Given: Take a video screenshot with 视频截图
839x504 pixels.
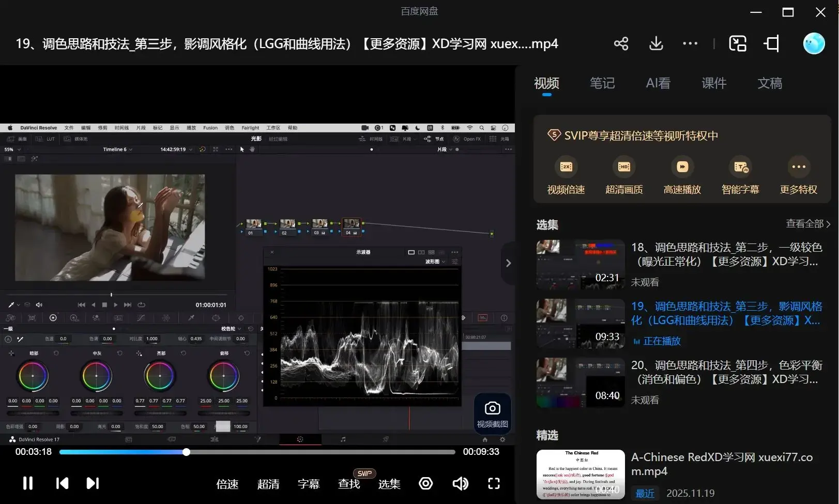Looking at the screenshot, I should point(492,414).
